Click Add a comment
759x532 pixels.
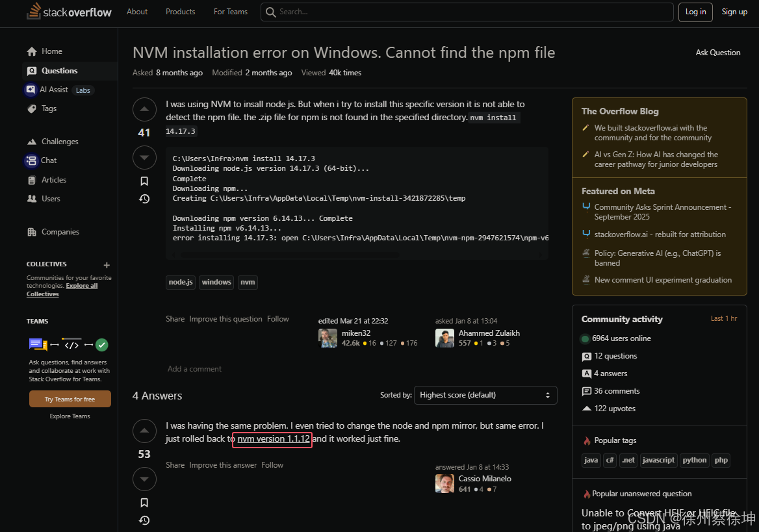click(194, 369)
